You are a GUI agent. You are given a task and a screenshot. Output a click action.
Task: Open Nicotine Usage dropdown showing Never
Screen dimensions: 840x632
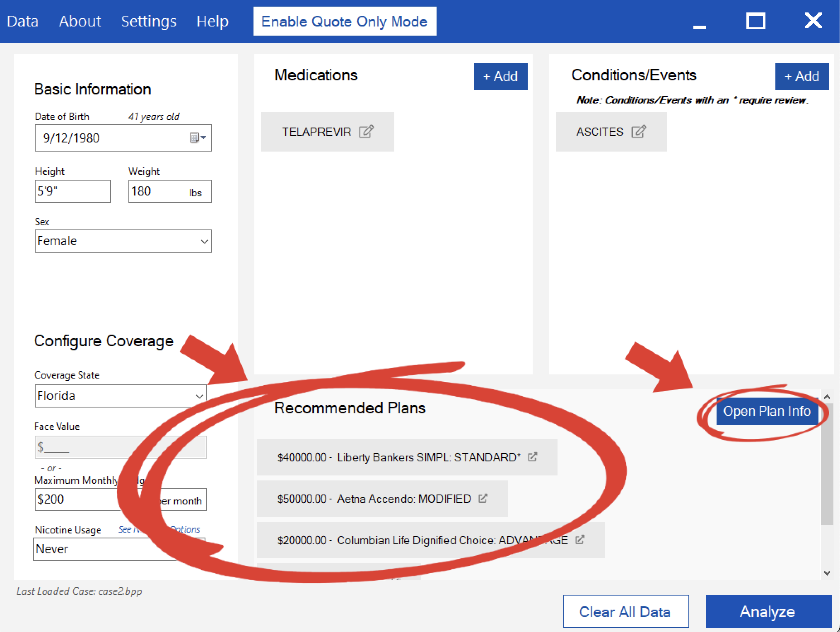[104, 549]
